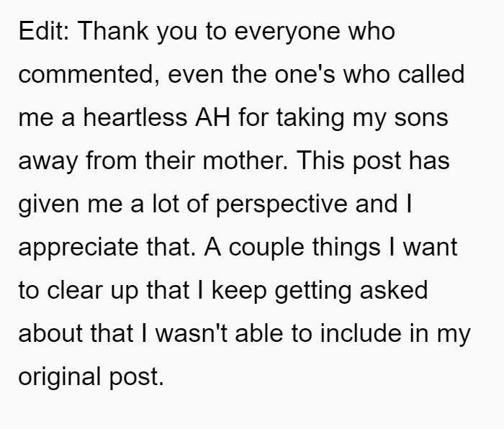Screen dimensions: 504x429
Task: Click the word "sons" at the line's end
Action: click(421, 118)
